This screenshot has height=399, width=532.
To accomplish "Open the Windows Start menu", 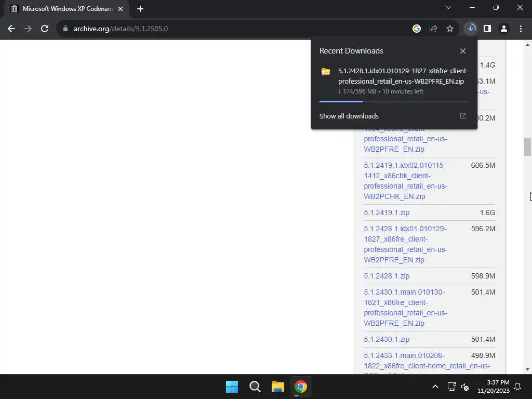I will pos(232,387).
